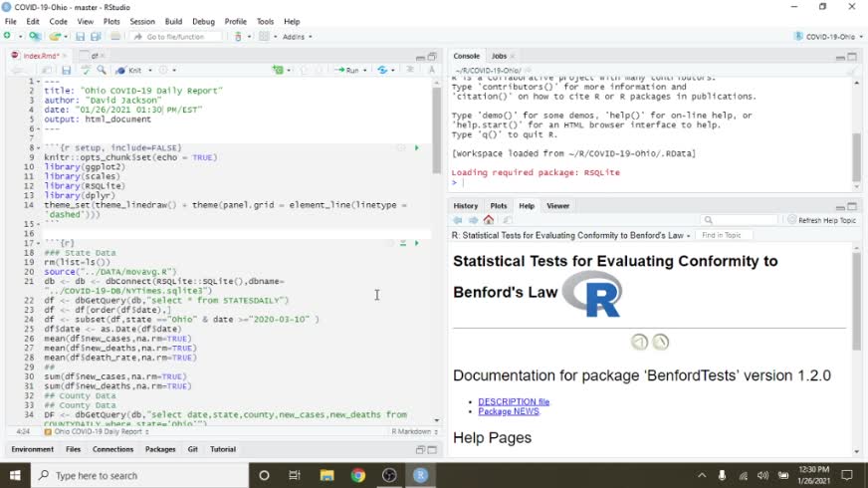The width and height of the screenshot is (868, 488).
Task: Switch to the Plots tab
Action: pos(499,206)
